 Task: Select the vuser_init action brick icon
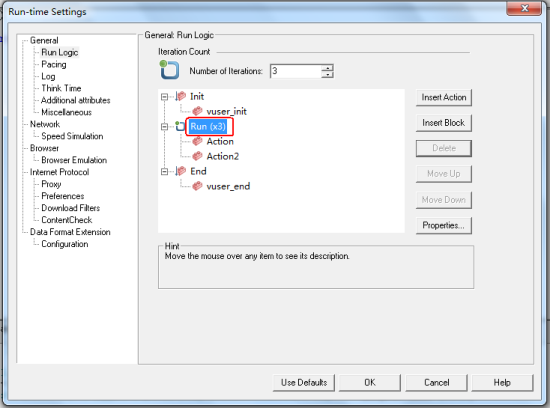click(197, 111)
